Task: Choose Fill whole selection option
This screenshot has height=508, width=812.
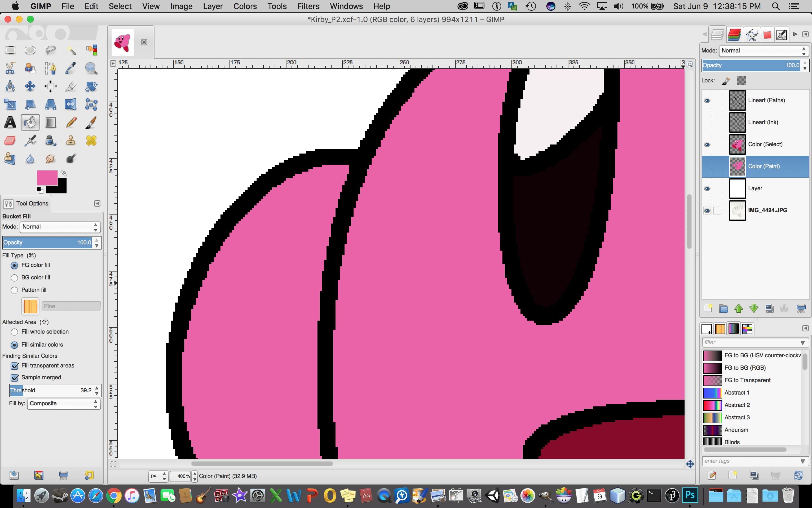Action: [14, 332]
